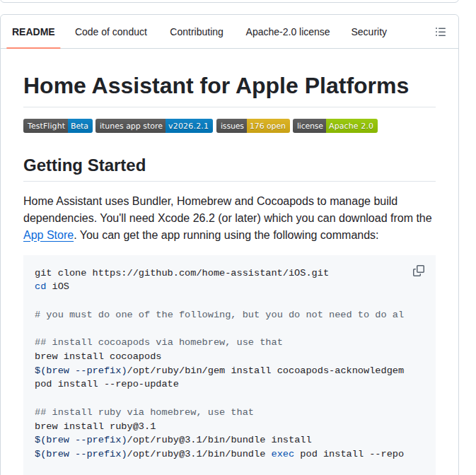476x475 pixels.
Task: Click the 'brew install ruby@3.1' line
Action: pos(95,426)
